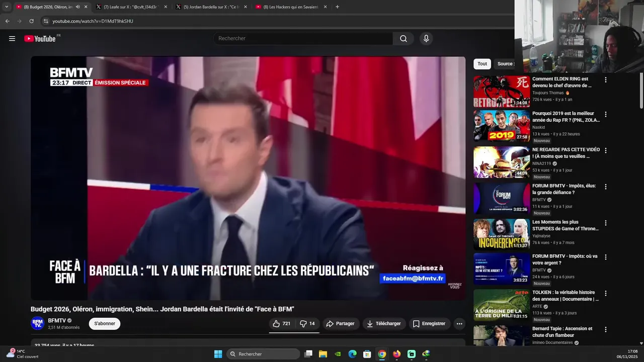This screenshot has height=362, width=644.
Task: Open 'Pourquoi 2019 est la meilleur année' title
Action: (566, 117)
